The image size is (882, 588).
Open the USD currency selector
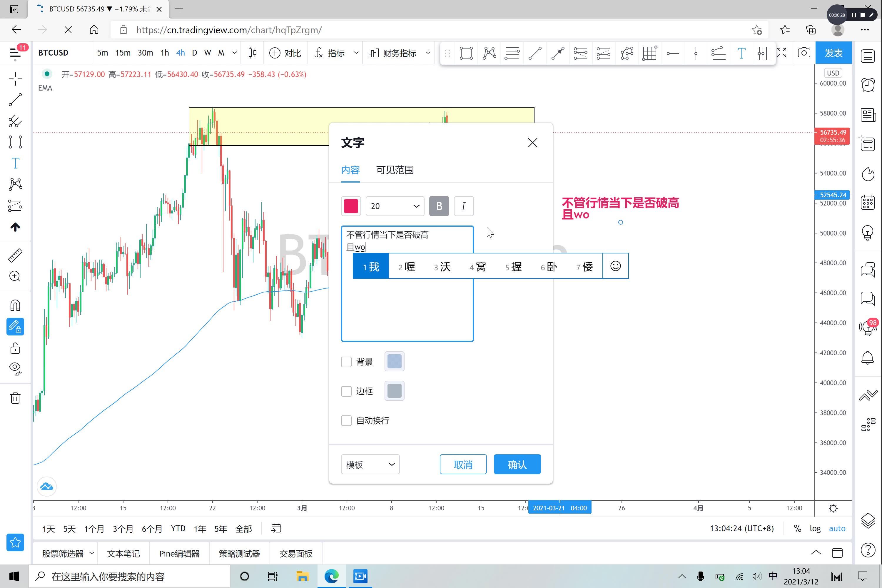833,73
